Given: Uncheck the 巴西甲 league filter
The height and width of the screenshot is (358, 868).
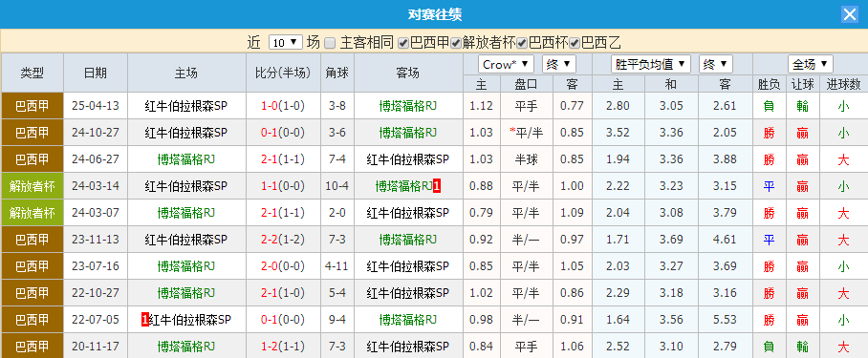Looking at the screenshot, I should coord(403,43).
